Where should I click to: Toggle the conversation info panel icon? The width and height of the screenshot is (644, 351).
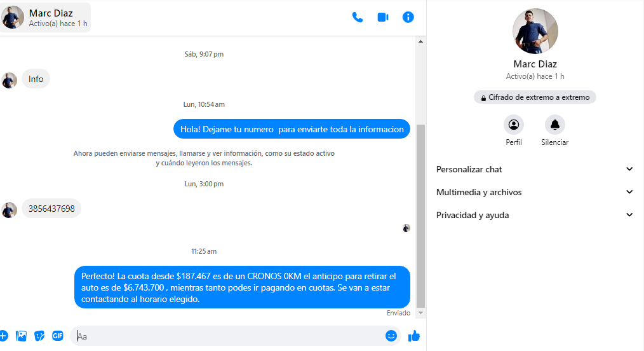[408, 17]
